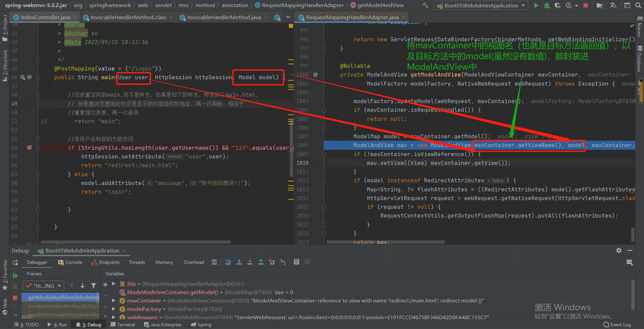
Task: Click the Run to Cursor debugger icon
Action: point(283,262)
